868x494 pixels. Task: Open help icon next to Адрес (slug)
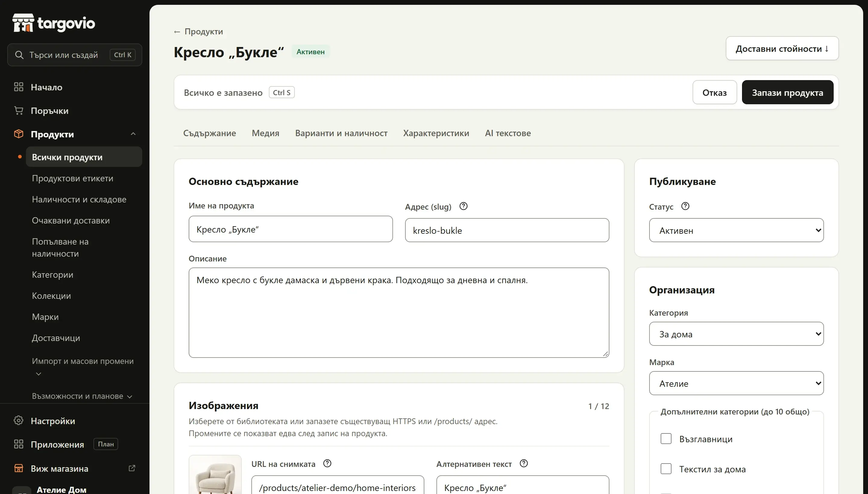463,206
